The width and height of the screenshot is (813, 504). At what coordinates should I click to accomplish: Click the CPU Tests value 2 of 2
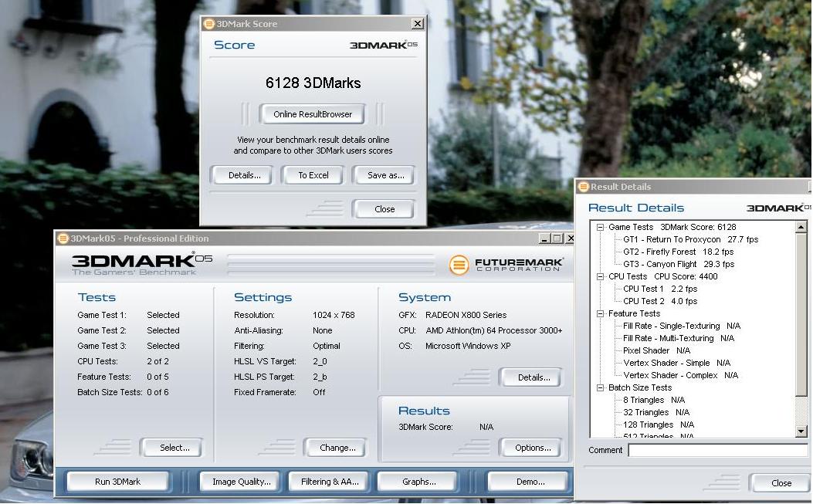pos(158,361)
